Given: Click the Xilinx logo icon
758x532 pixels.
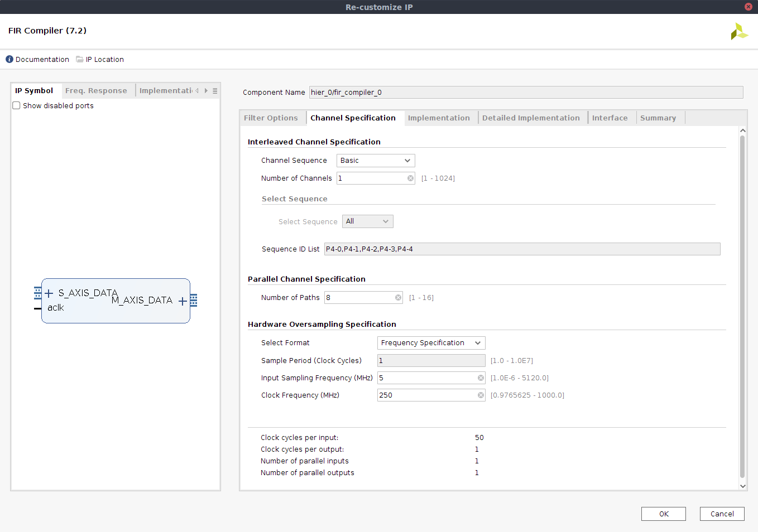Looking at the screenshot, I should pyautogui.click(x=739, y=31).
